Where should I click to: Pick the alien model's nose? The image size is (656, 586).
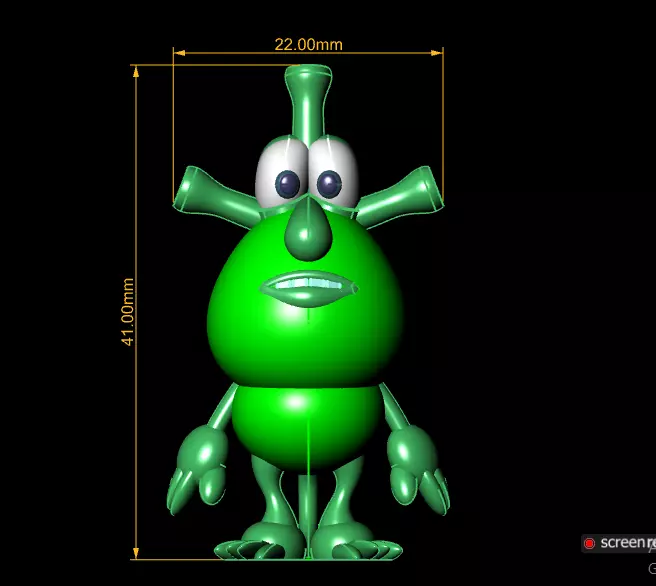pyautogui.click(x=308, y=229)
